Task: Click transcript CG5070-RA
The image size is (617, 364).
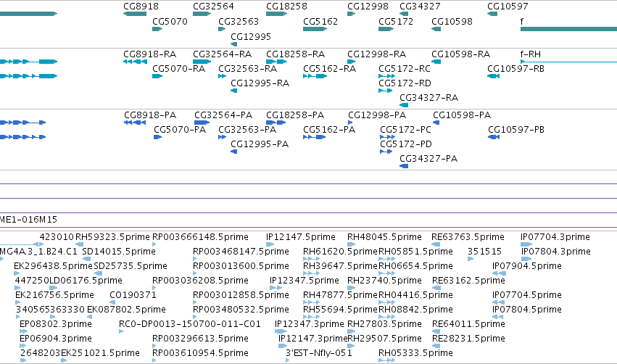Action: point(178,69)
